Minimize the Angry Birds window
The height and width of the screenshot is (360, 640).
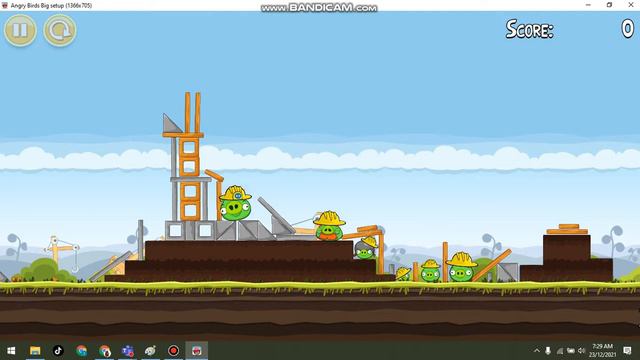(x=588, y=5)
